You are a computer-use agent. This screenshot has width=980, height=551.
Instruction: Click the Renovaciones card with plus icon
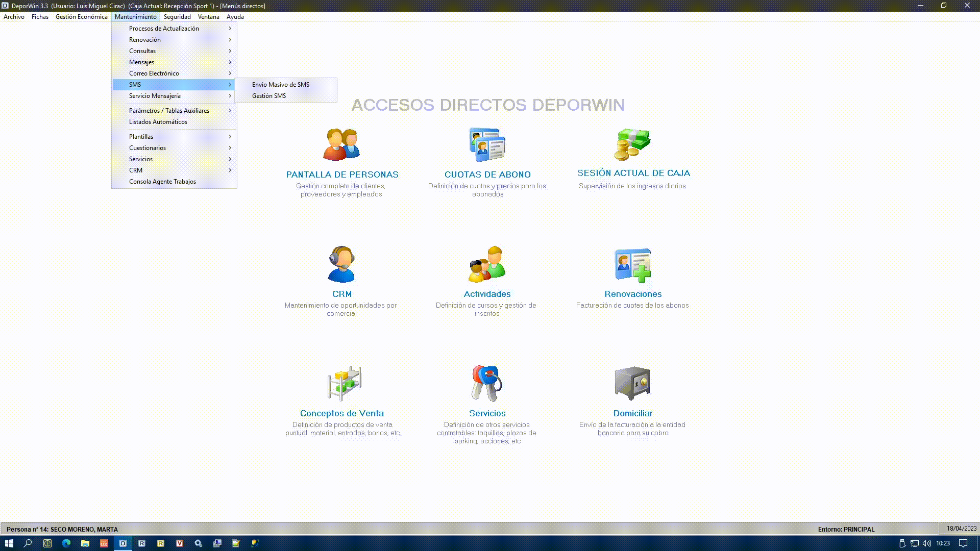click(633, 265)
